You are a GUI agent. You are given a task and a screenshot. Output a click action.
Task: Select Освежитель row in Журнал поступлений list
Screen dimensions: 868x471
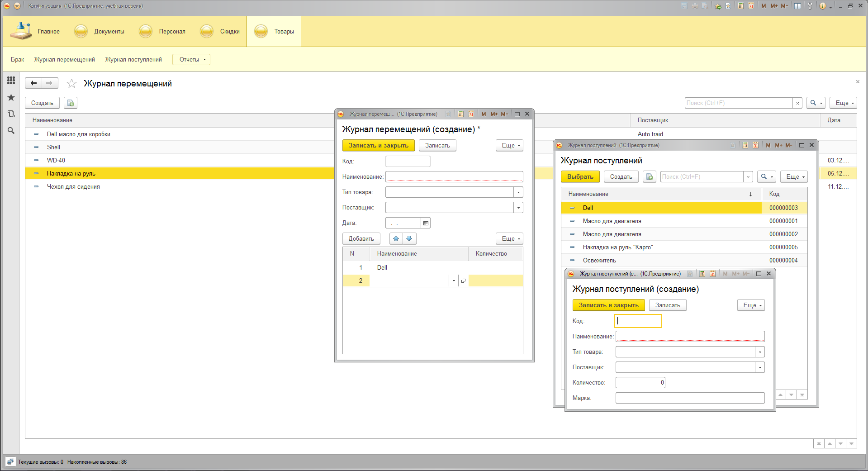pos(684,260)
